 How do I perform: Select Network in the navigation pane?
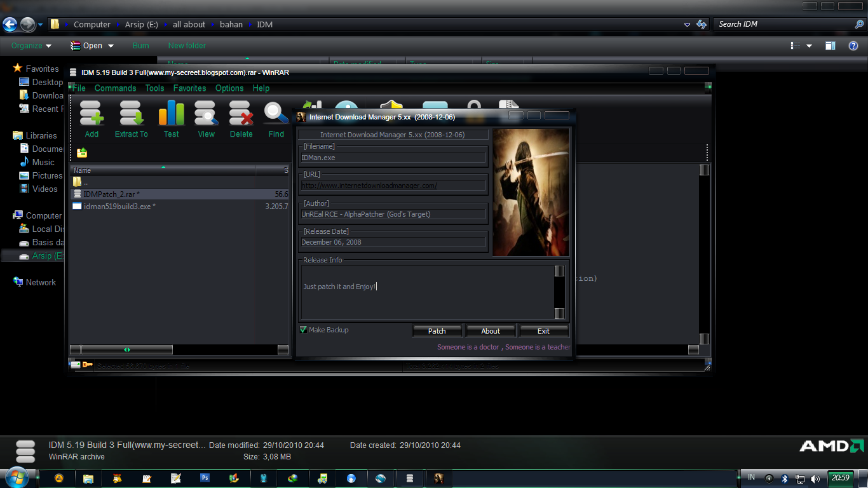click(41, 282)
